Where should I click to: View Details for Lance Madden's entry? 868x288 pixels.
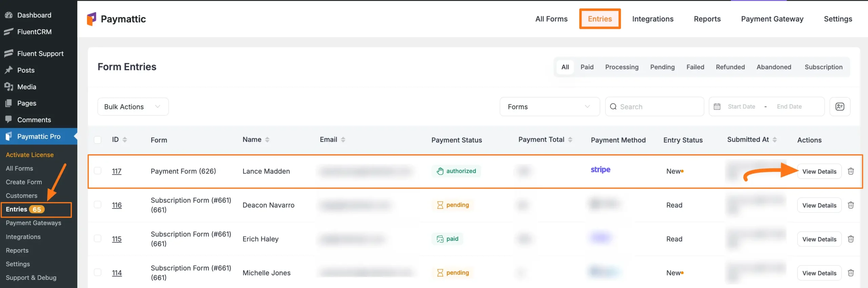(x=820, y=171)
